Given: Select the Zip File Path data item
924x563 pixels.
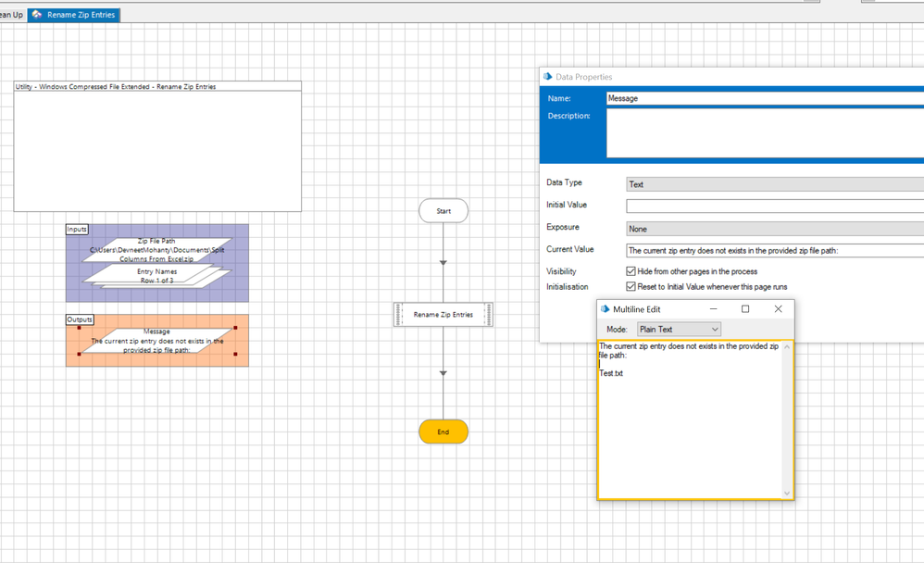Looking at the screenshot, I should 156,250.
